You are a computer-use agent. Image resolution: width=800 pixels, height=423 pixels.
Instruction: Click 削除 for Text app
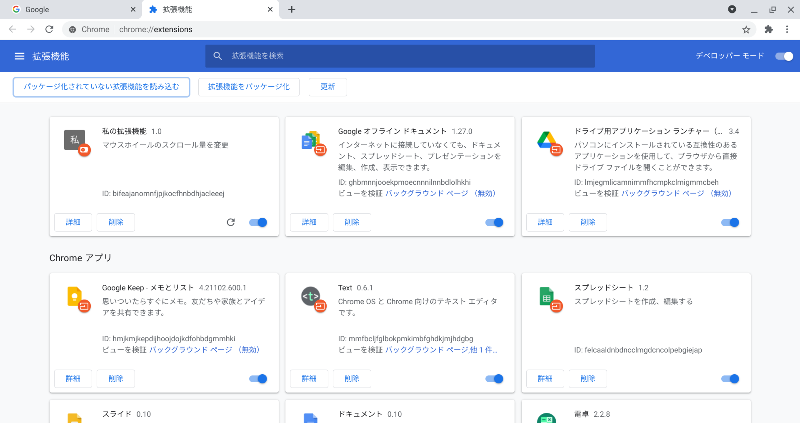click(352, 379)
